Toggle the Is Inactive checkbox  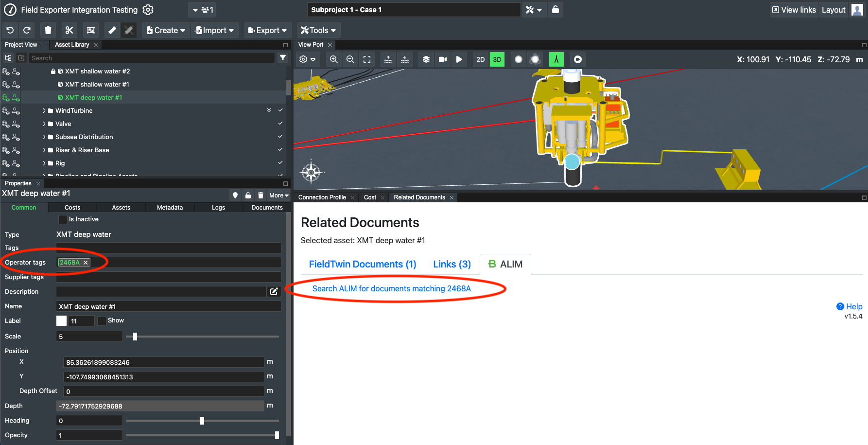[x=63, y=219]
